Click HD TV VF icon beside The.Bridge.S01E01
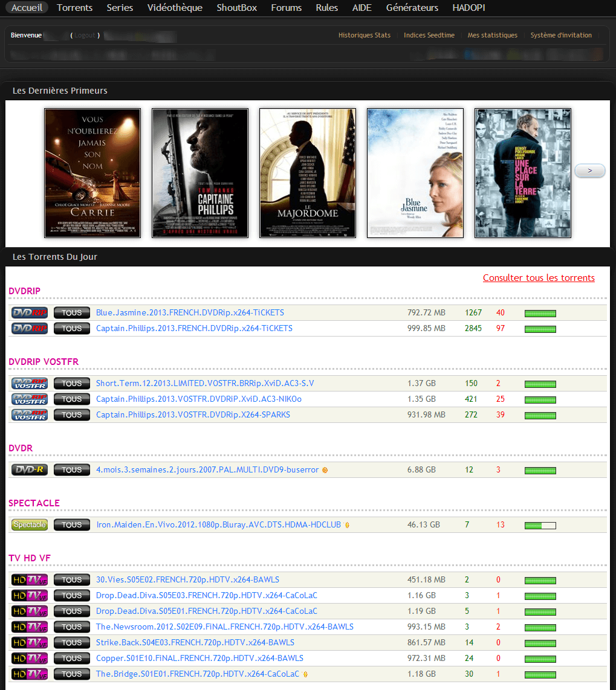The width and height of the screenshot is (616, 690). pyautogui.click(x=30, y=674)
